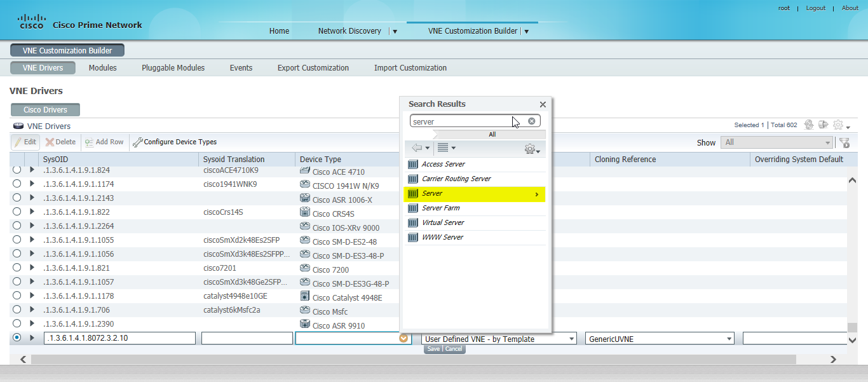Clear the server search text with the X icon
868x382 pixels.
point(532,120)
